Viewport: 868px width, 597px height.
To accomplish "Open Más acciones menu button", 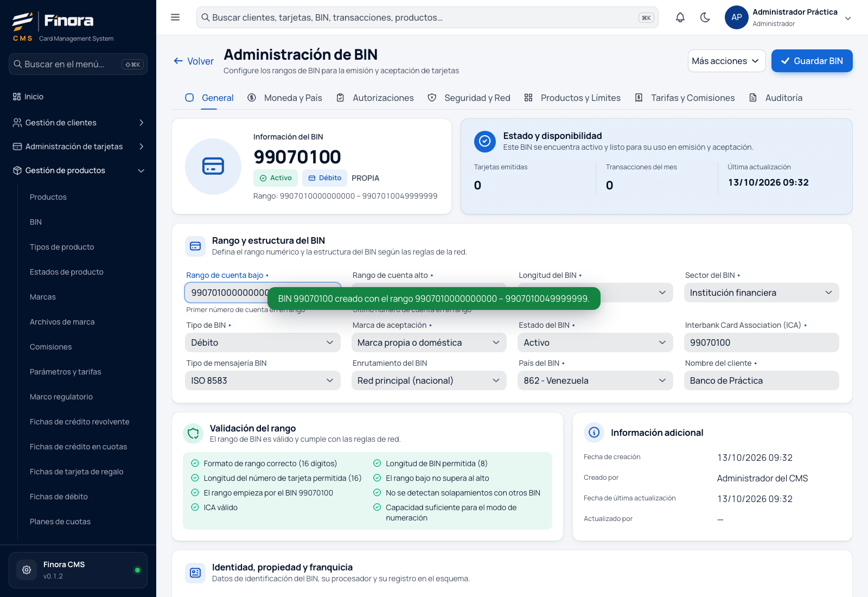I will pyautogui.click(x=726, y=61).
